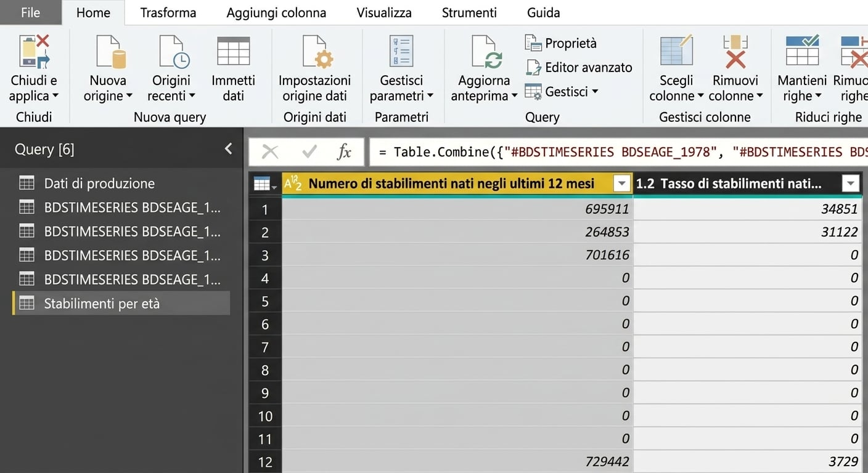Confirm formula with the checkmark icon

[309, 152]
